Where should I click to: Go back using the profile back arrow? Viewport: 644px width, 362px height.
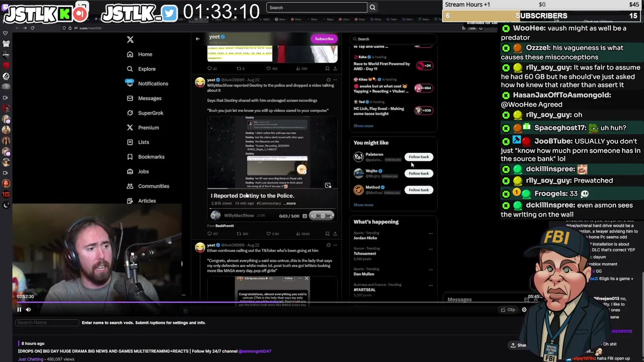coord(197,39)
